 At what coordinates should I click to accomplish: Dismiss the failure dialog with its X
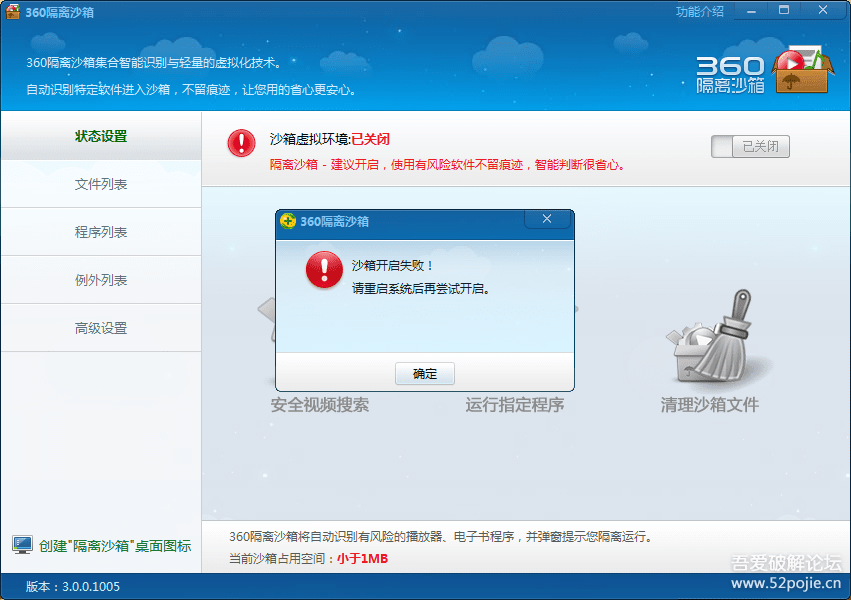tap(547, 220)
